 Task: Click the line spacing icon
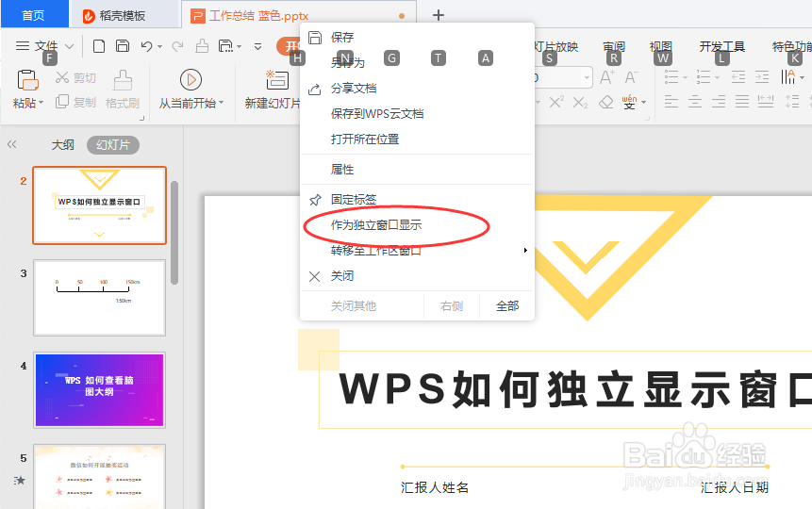(x=792, y=102)
